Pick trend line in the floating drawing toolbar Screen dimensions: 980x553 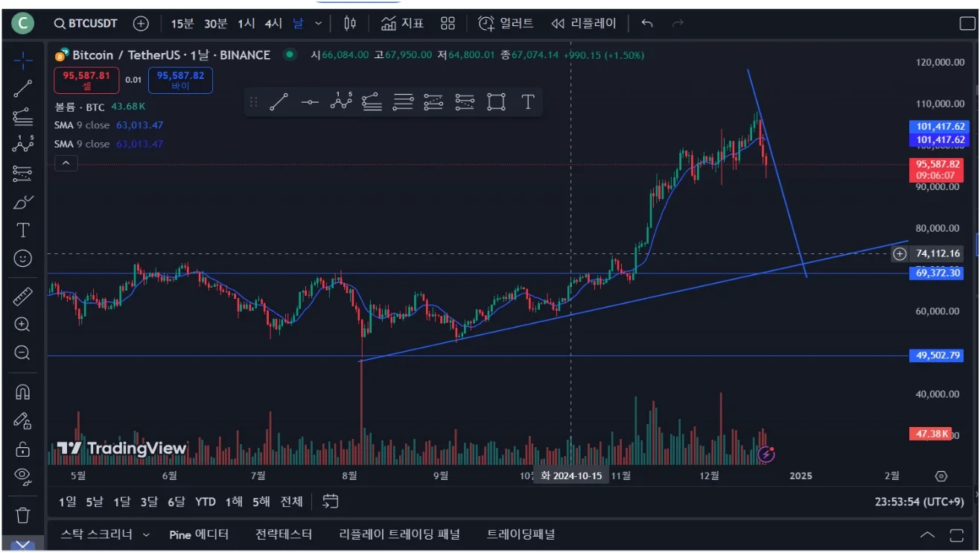279,102
